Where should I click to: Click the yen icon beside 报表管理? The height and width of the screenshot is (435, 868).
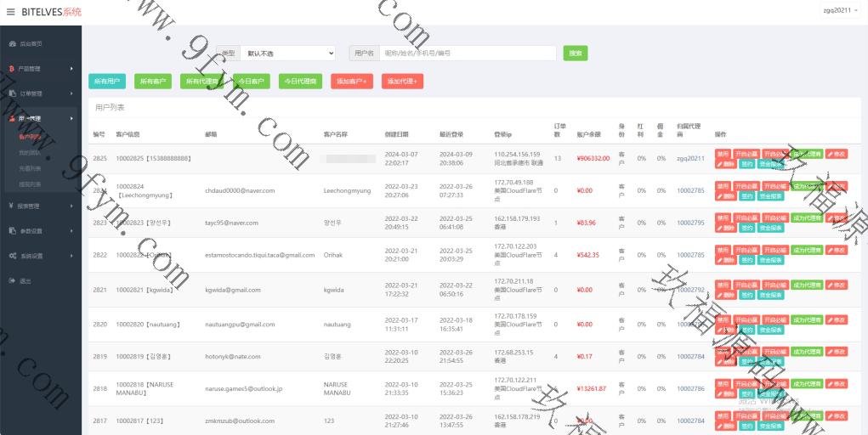(x=12, y=206)
